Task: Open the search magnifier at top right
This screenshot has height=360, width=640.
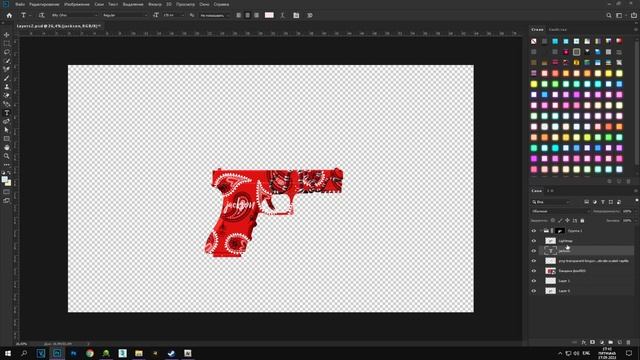Action: pos(609,15)
